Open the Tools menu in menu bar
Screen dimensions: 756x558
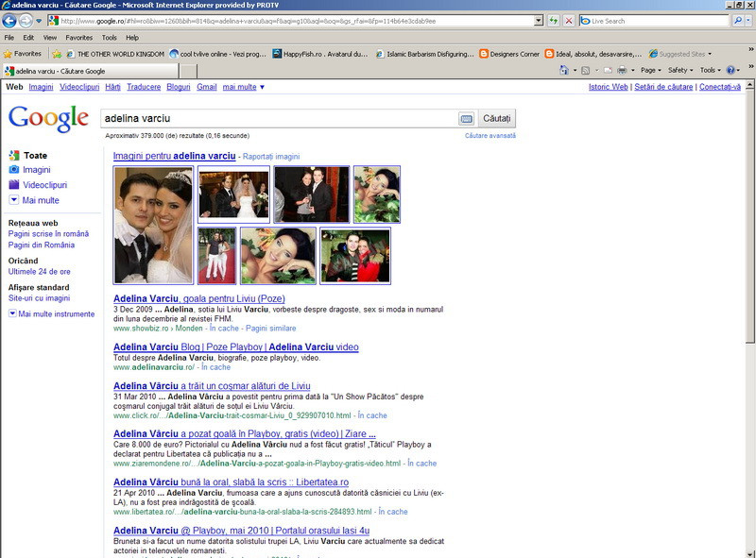point(110,38)
